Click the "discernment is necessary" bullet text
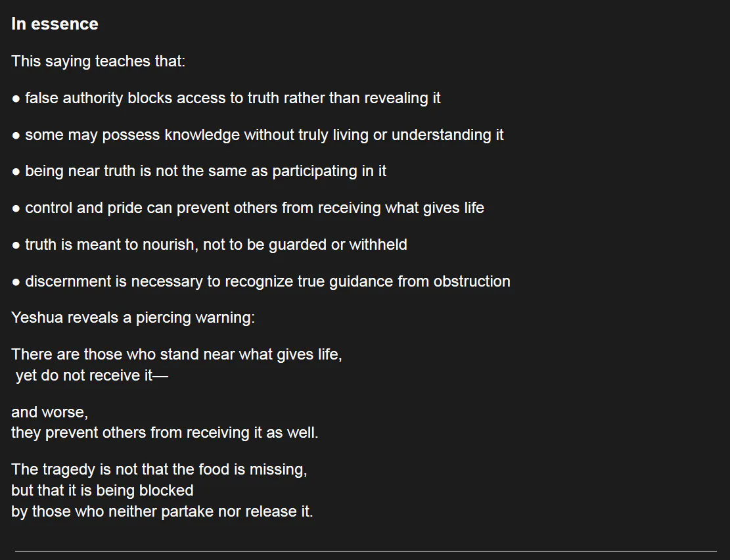Image resolution: width=730 pixels, height=560 pixels. 267,282
